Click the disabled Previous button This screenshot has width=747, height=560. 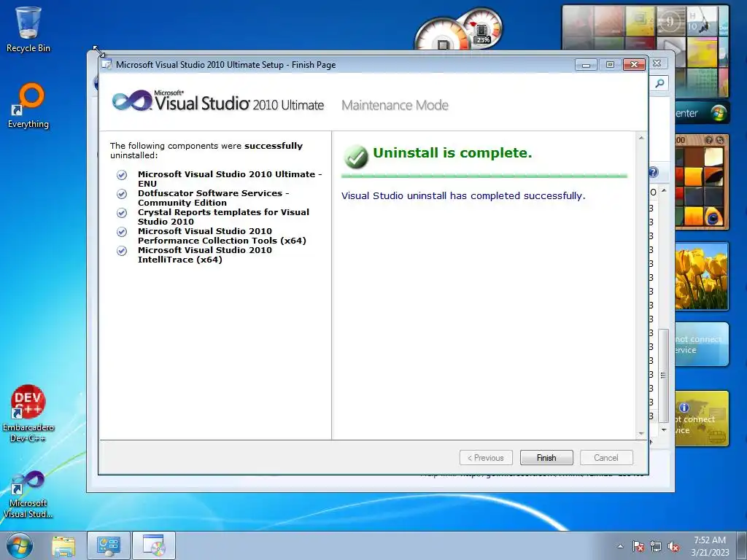coord(486,458)
